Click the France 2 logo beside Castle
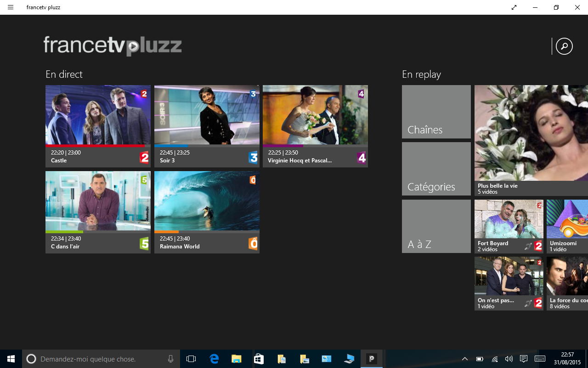Screen dimensions: 588x368 click(144, 158)
